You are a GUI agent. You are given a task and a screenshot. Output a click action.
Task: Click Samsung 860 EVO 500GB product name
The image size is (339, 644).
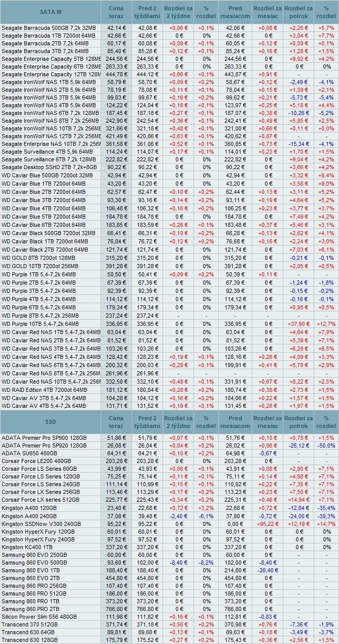point(34,562)
